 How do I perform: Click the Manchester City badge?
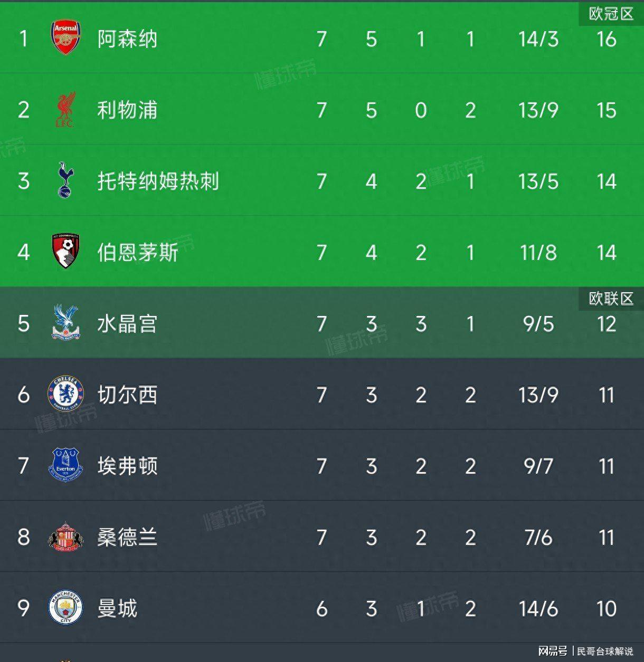click(x=65, y=608)
